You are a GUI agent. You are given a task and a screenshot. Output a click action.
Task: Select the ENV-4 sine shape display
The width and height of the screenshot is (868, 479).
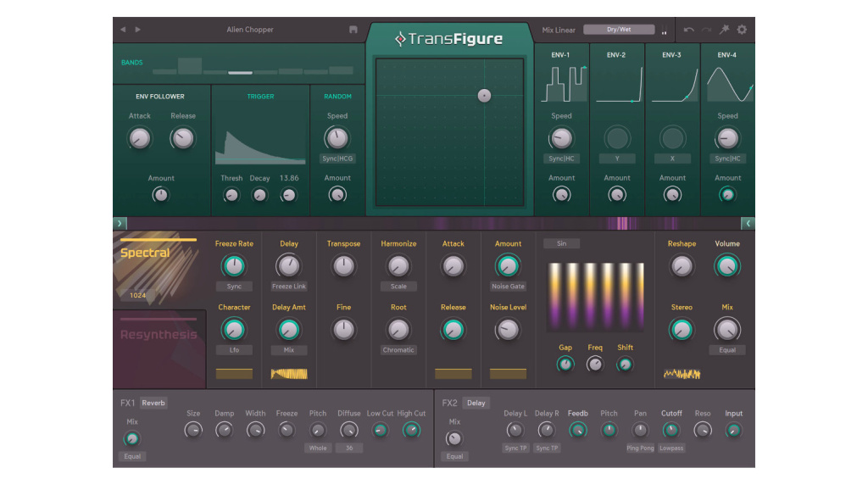(730, 84)
